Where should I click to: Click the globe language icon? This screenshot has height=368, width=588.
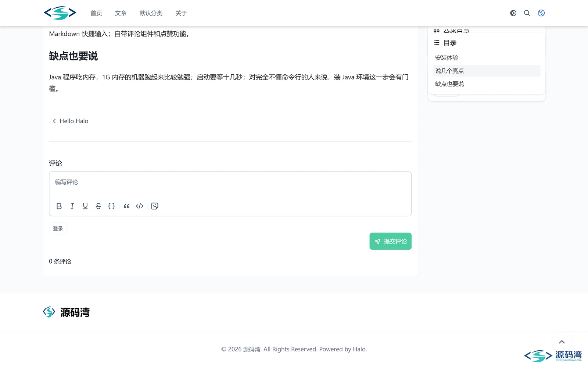(x=541, y=13)
